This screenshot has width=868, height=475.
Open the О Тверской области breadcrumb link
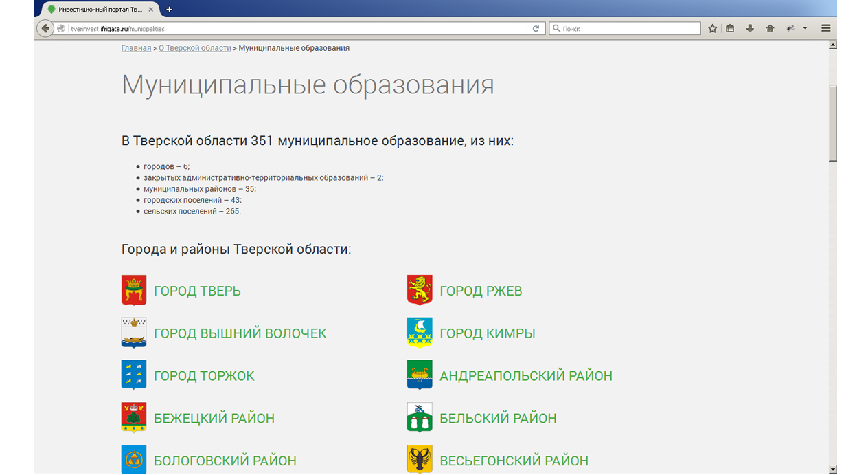coord(195,48)
